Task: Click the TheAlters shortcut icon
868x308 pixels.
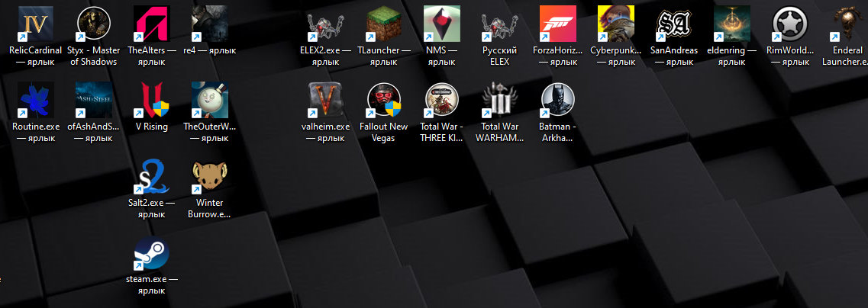Action: [x=152, y=24]
